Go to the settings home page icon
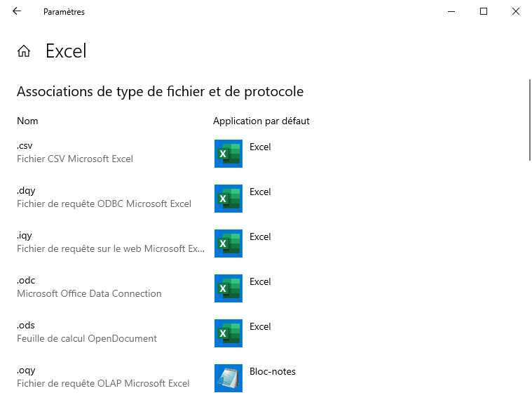This screenshot has height=407, width=532. point(24,51)
